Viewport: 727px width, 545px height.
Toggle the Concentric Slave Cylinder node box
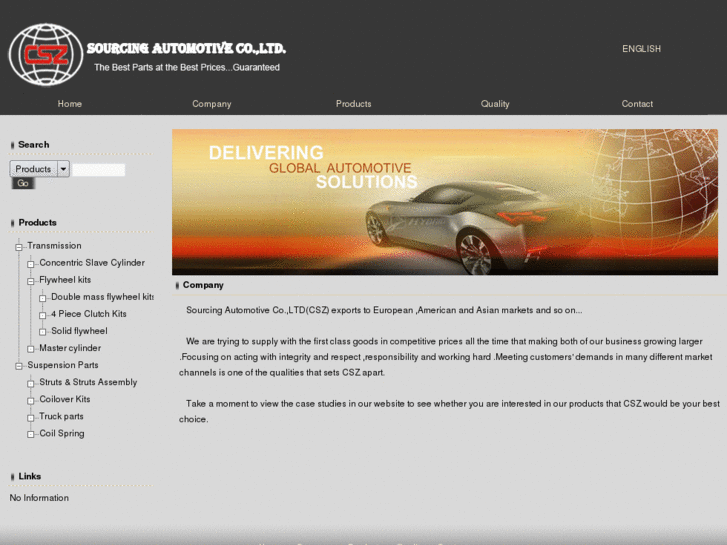tap(31, 264)
